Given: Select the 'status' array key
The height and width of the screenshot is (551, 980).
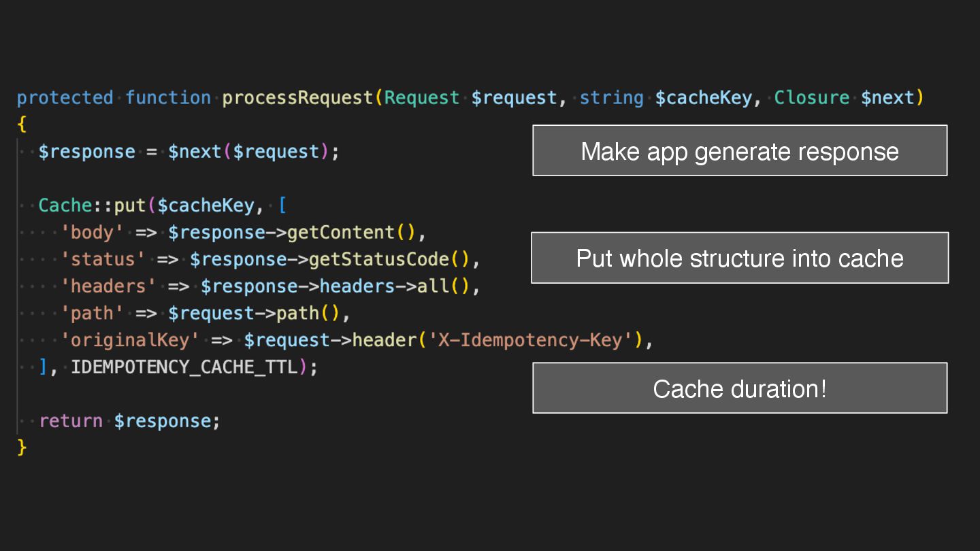Looking at the screenshot, I should tap(103, 259).
